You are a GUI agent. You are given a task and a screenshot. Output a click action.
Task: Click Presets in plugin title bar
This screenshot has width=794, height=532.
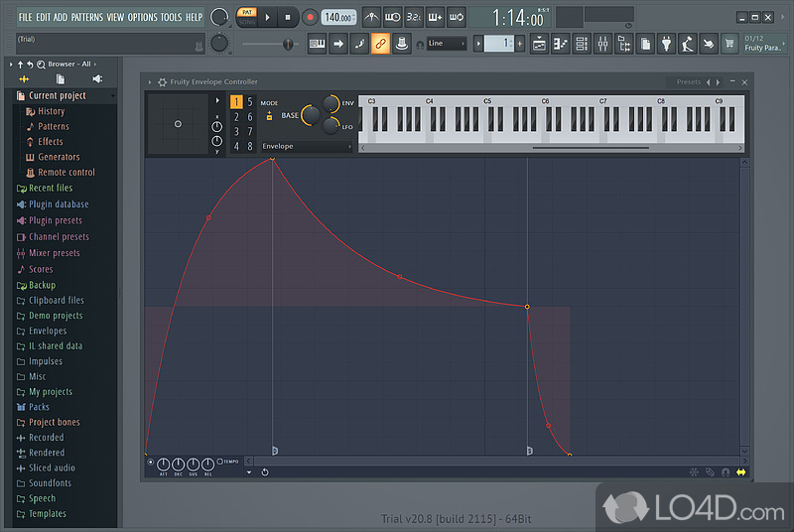(x=688, y=82)
